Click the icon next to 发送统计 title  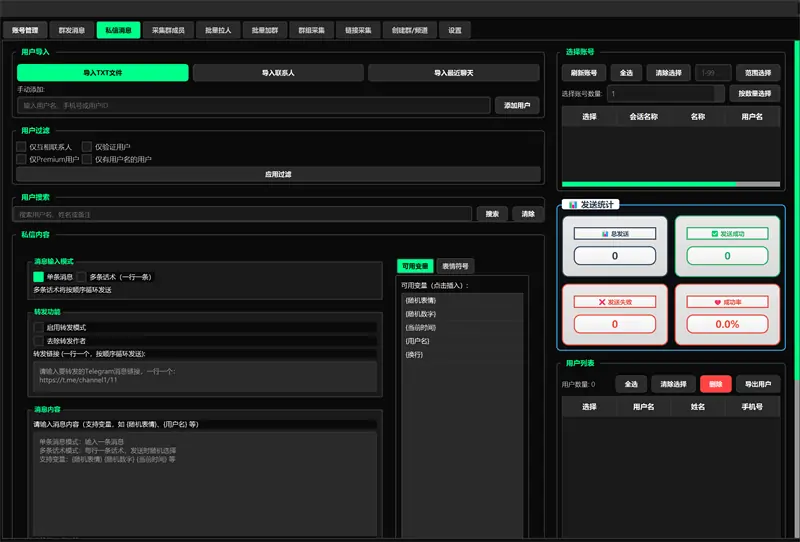coord(573,205)
